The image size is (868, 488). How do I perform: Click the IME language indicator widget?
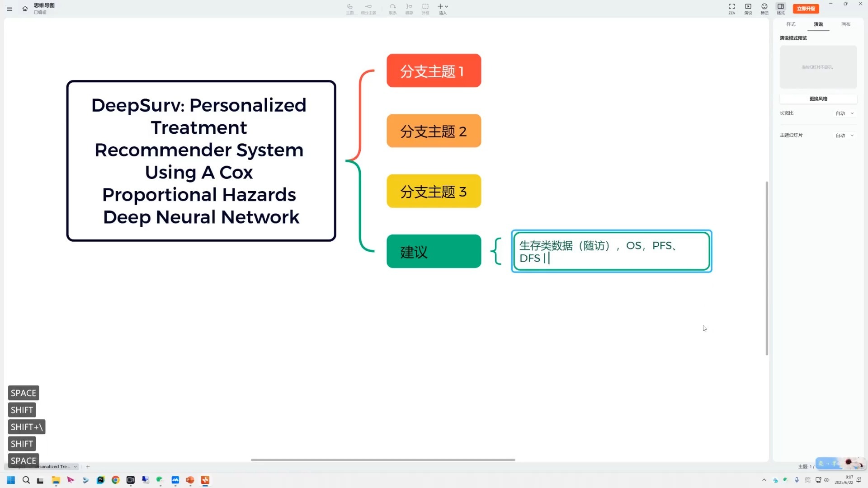point(841,463)
